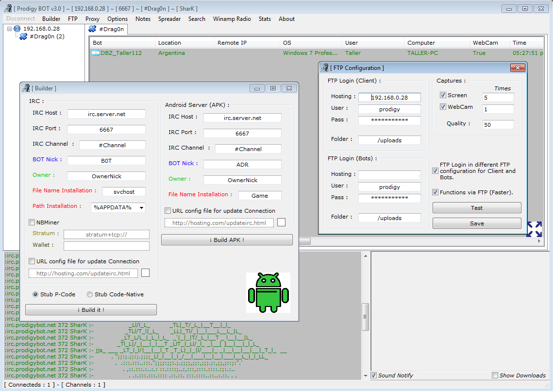This screenshot has width=553, height=392.
Task: Select the #Drag0n channel icon in tree
Action: tap(23, 36)
